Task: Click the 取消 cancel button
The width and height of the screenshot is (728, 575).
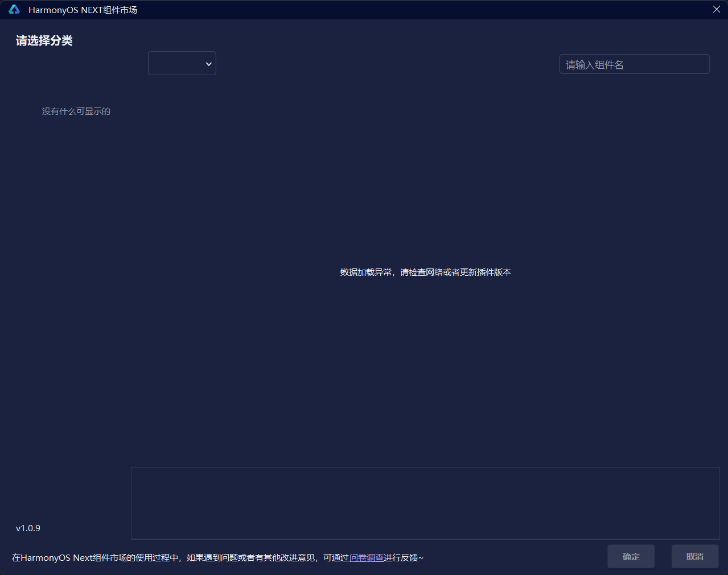Action: coord(695,556)
